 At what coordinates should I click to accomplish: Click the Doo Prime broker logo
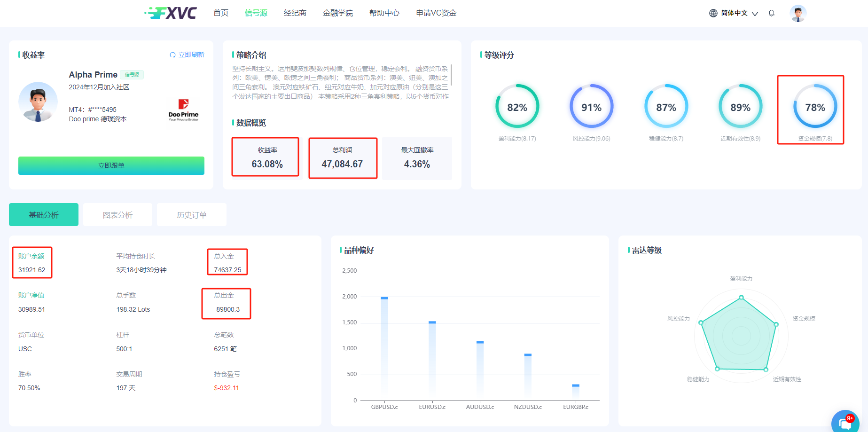(183, 110)
